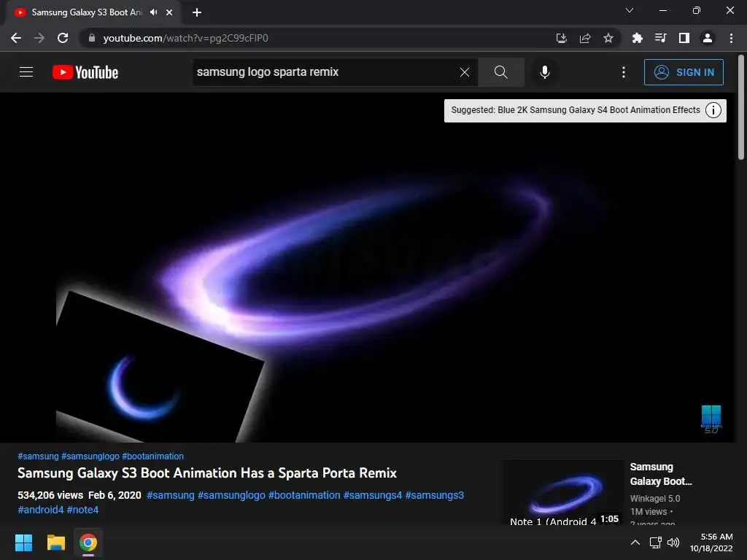
Task: Open info icon on the suggested video card
Action: tap(713, 110)
